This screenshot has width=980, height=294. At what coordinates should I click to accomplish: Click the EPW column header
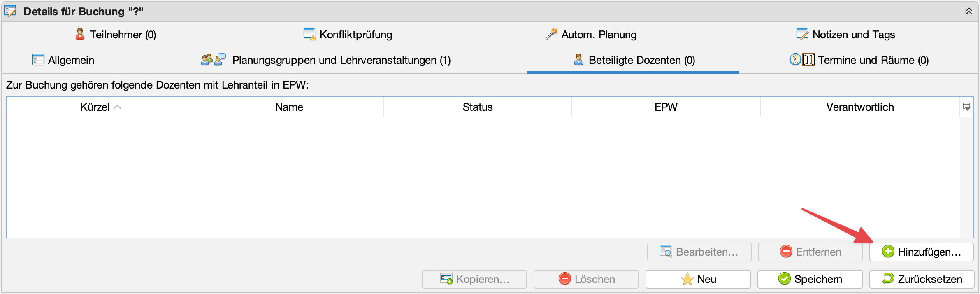pyautogui.click(x=666, y=107)
